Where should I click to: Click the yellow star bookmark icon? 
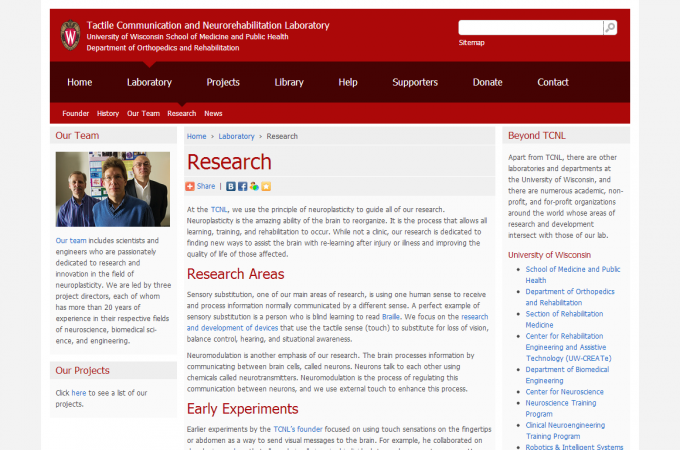(266, 186)
